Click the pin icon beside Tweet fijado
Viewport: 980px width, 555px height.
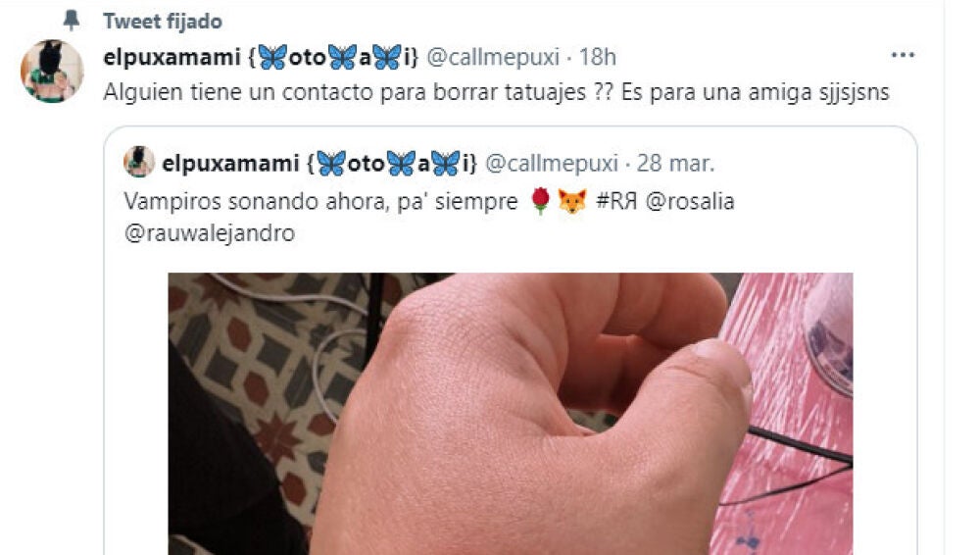[72, 21]
